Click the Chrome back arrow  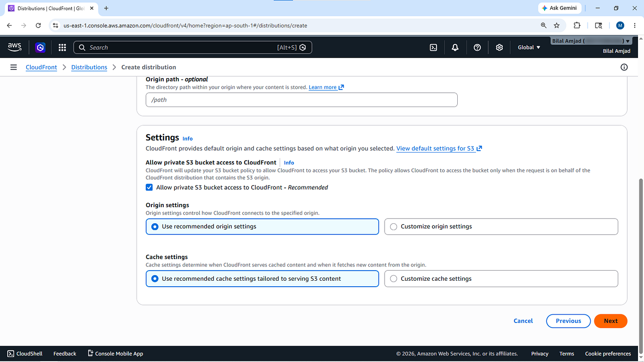click(x=9, y=26)
